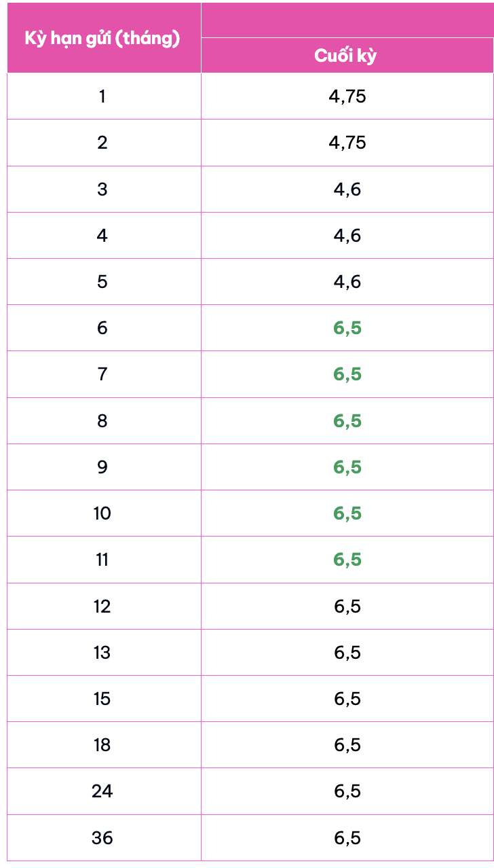The width and height of the screenshot is (494, 868).
Task: Click the green 6,5 rate for the 6-month term
Action: tap(347, 328)
